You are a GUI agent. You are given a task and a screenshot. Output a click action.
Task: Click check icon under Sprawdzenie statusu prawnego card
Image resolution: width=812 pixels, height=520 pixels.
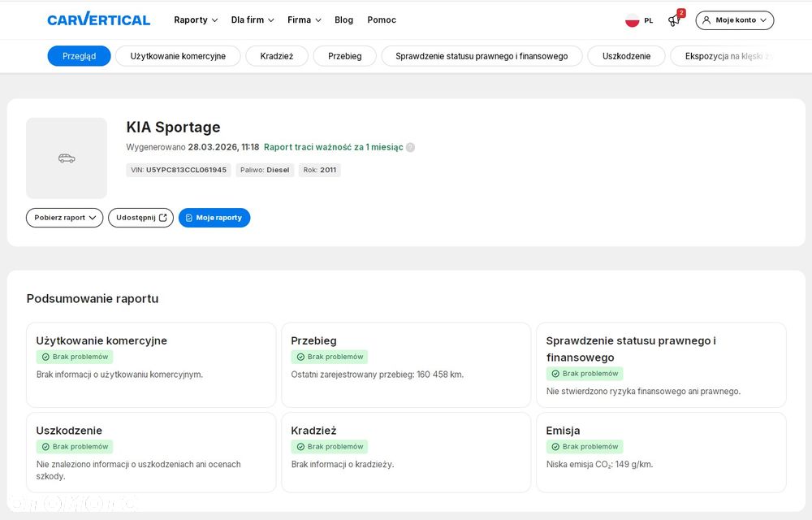(555, 374)
